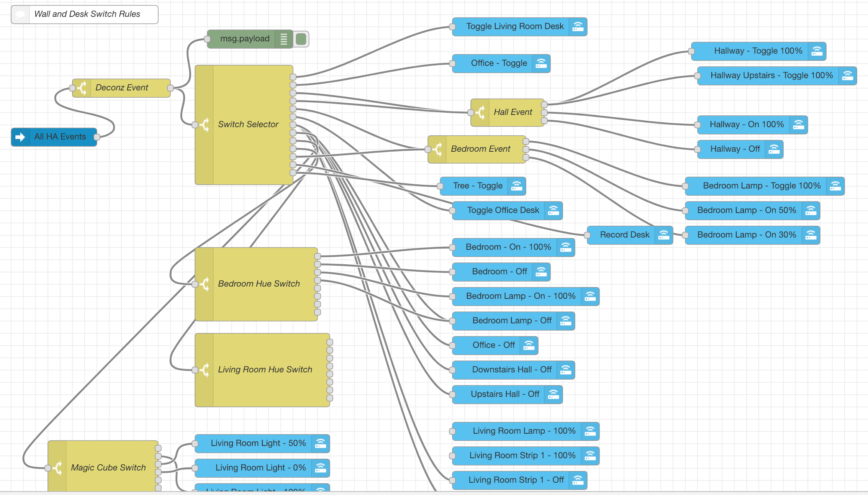Click the wifi icon on the Record Desk node

pos(663,234)
